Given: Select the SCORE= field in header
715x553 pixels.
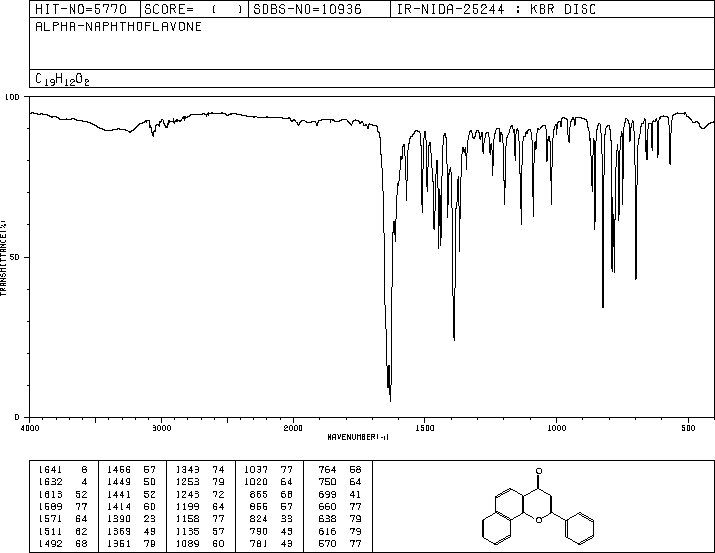Looking at the screenshot, I should (x=194, y=9).
